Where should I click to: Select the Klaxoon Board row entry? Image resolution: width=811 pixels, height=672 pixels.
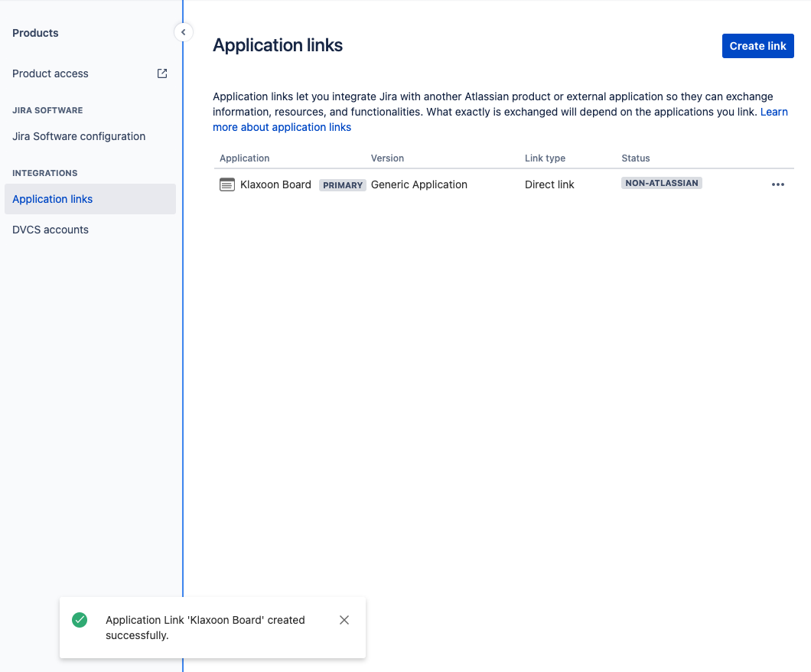click(x=276, y=184)
